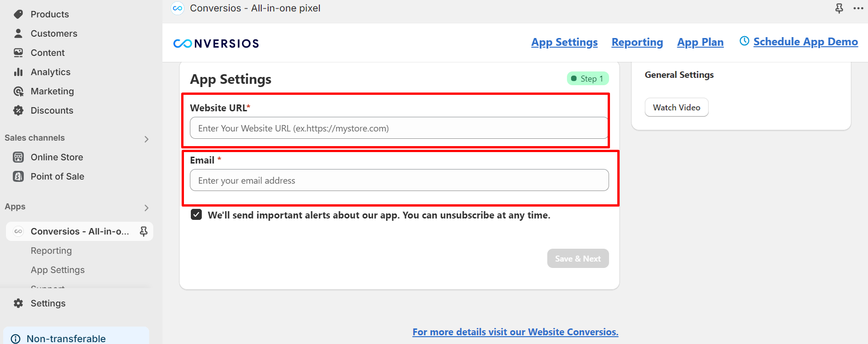Click the Conversios app icon in sidebar
This screenshot has width=868, height=344.
click(18, 231)
